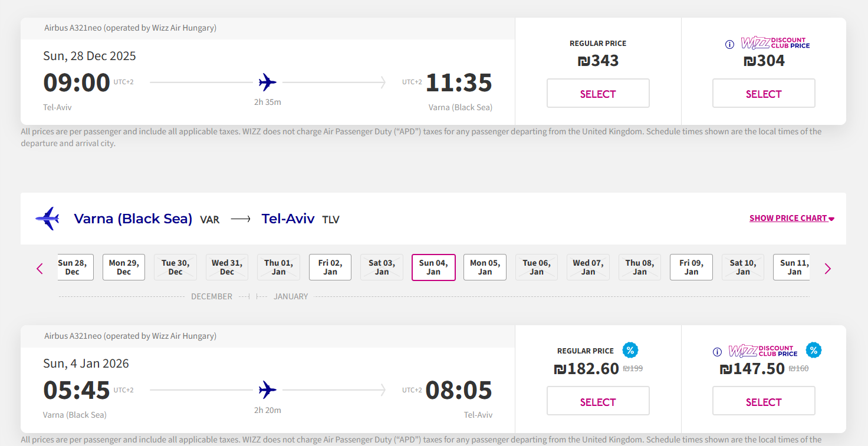Select Wizz Discount Club ₪304 fare
868x446 pixels.
tap(764, 94)
